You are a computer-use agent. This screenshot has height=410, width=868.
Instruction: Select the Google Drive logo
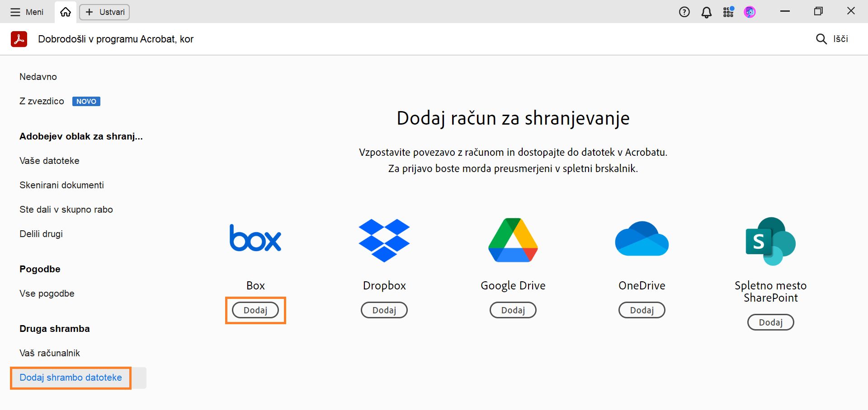(513, 239)
